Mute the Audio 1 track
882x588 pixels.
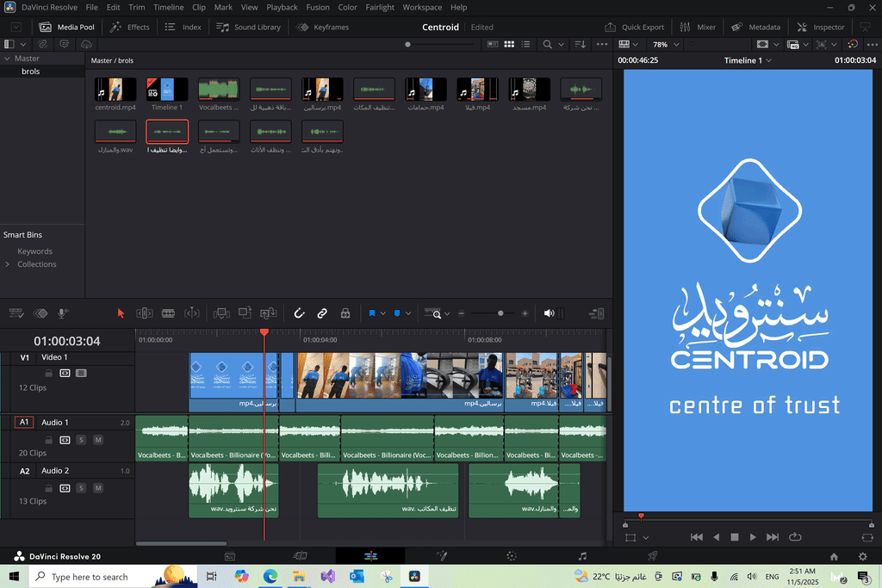98,440
